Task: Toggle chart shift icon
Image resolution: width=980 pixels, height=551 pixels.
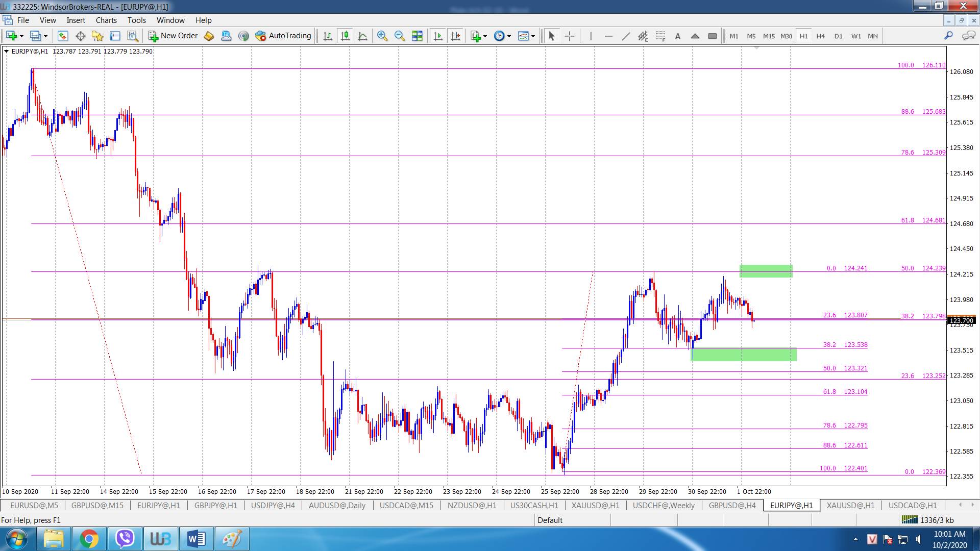Action: tap(456, 36)
